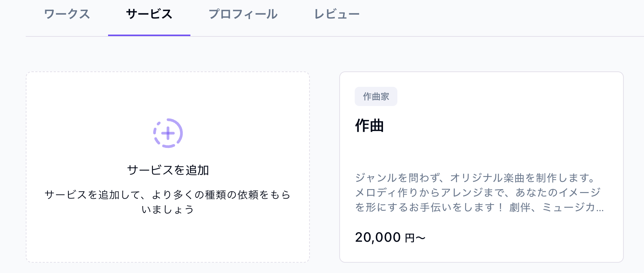Open the プロフィール tab

click(243, 14)
